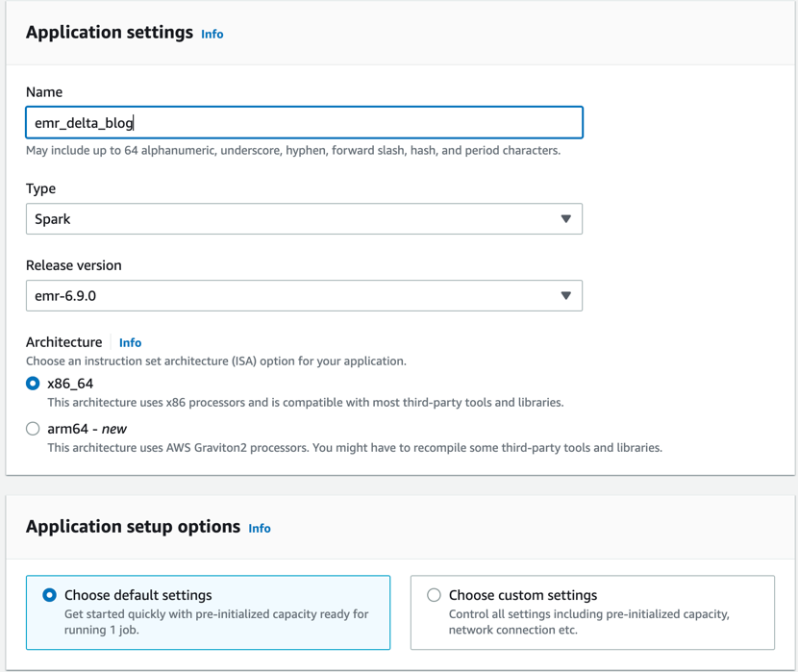This screenshot has width=798, height=672.
Task: Click the Name field containing emr_delta_blog
Action: click(304, 123)
